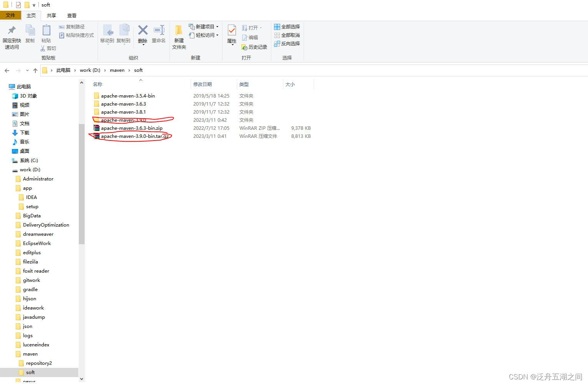This screenshot has width=588, height=384.
Task: Click navigation pane scroll down arrow
Action: click(x=81, y=379)
